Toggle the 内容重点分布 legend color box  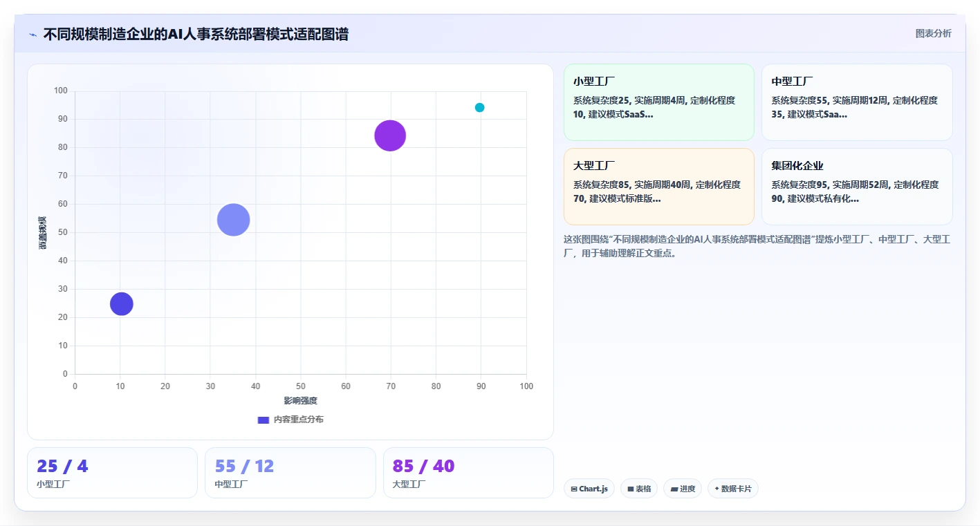click(x=263, y=420)
